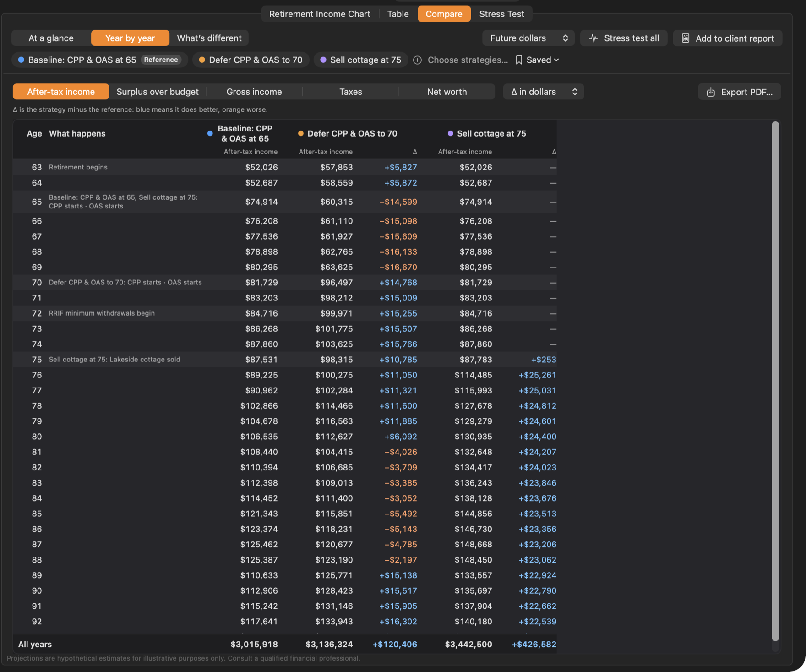Select the What's different view
The height and width of the screenshot is (672, 806).
click(x=209, y=38)
